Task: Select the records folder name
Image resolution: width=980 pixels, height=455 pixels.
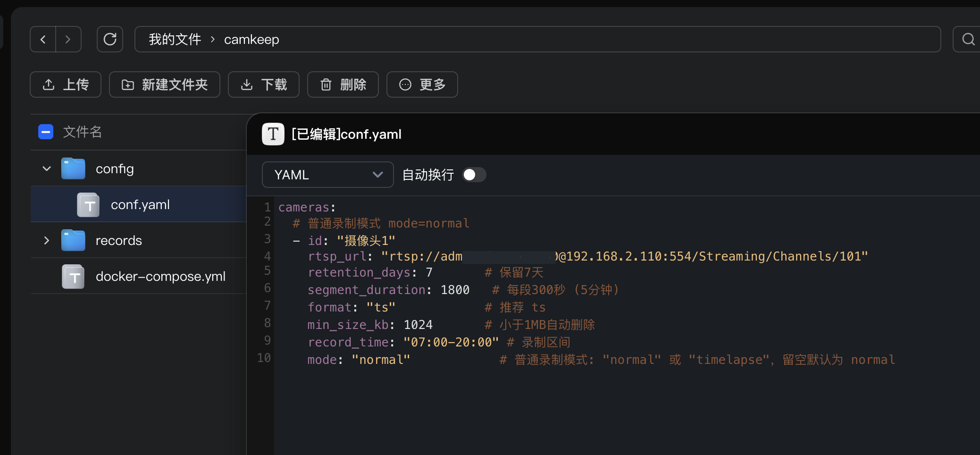Action: 119,241
